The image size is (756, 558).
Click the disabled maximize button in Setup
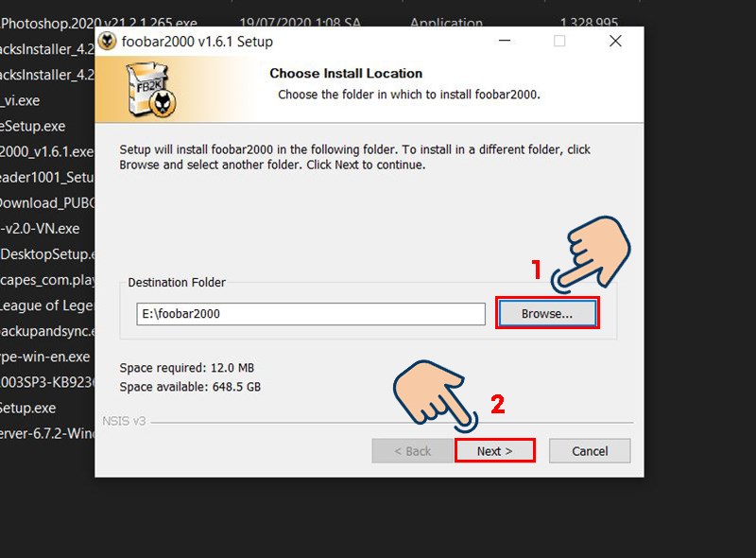559,41
